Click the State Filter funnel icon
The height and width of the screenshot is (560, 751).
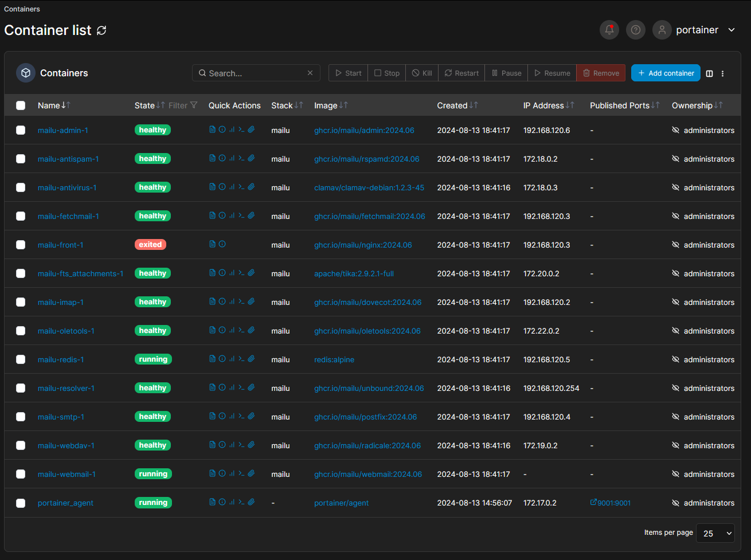pos(194,105)
